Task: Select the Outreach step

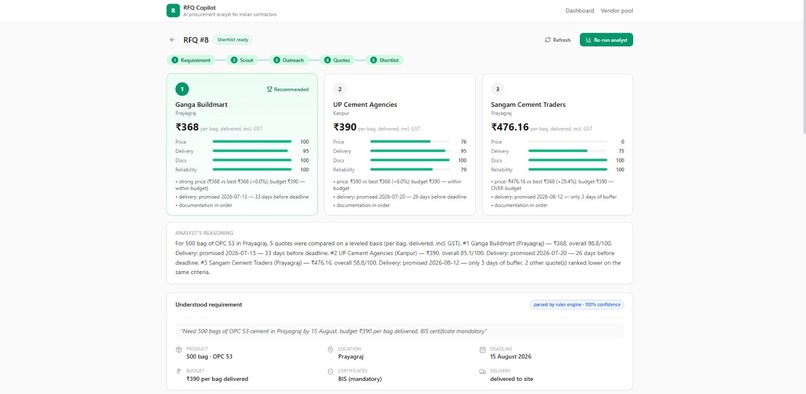Action: pos(288,60)
